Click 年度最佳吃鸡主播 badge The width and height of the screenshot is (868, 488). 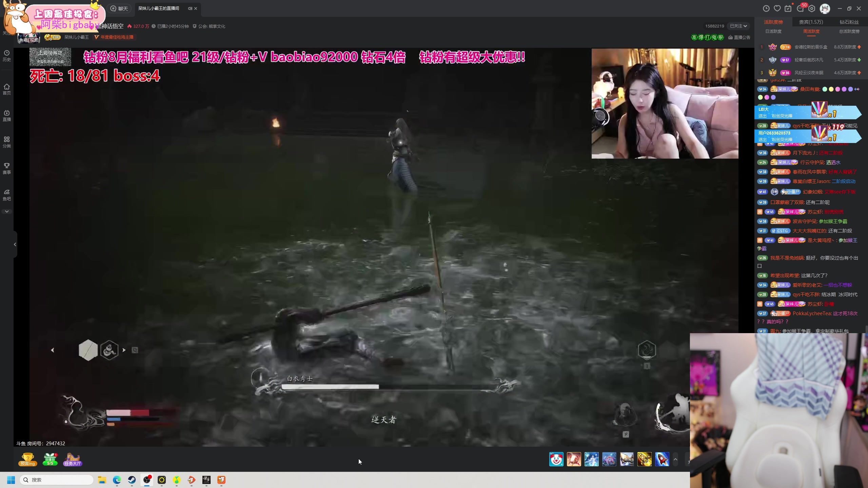(114, 37)
